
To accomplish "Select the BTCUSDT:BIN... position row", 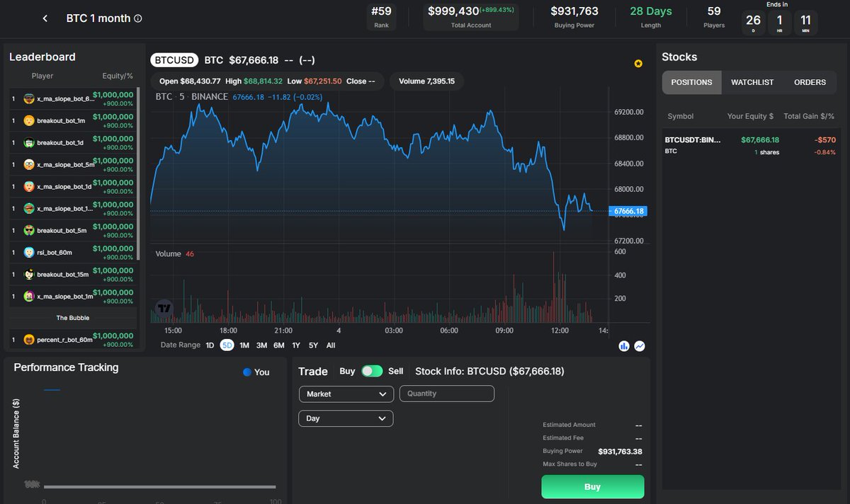I will click(752, 145).
